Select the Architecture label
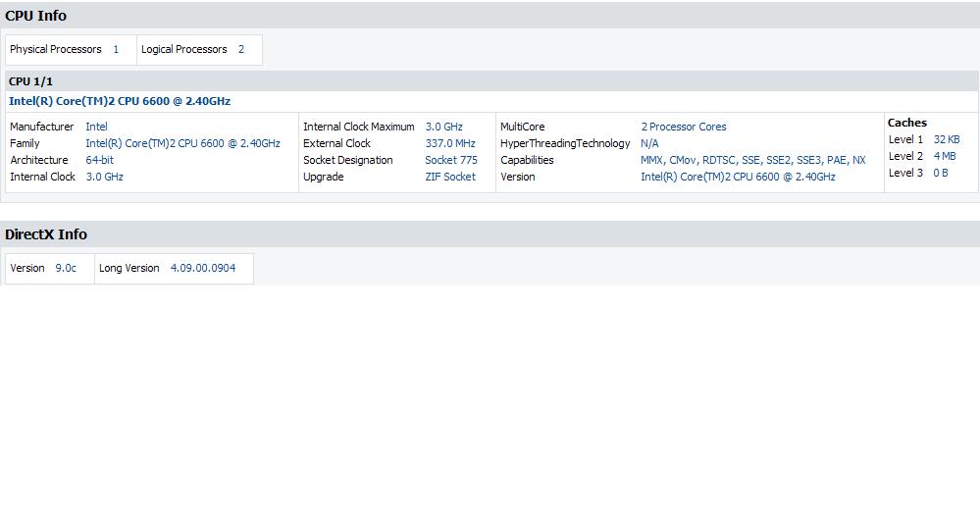Viewport: 980px width, 515px height. click(39, 160)
